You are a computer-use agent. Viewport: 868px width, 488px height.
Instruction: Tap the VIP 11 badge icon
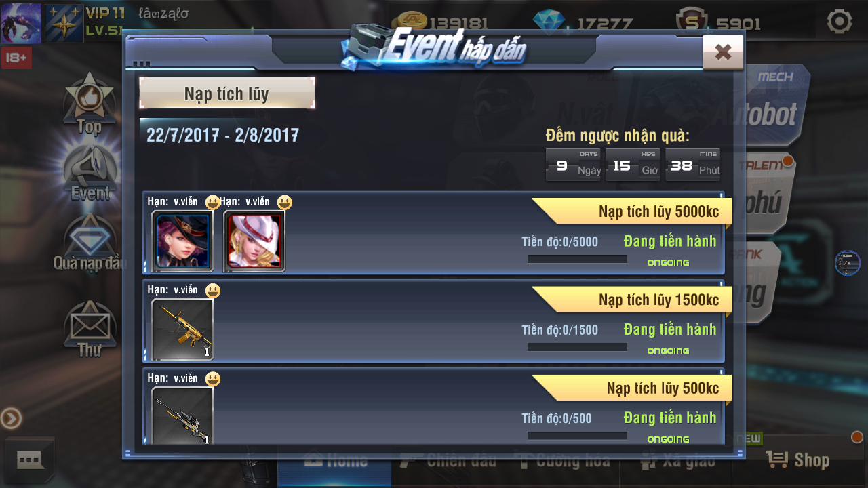(64, 23)
